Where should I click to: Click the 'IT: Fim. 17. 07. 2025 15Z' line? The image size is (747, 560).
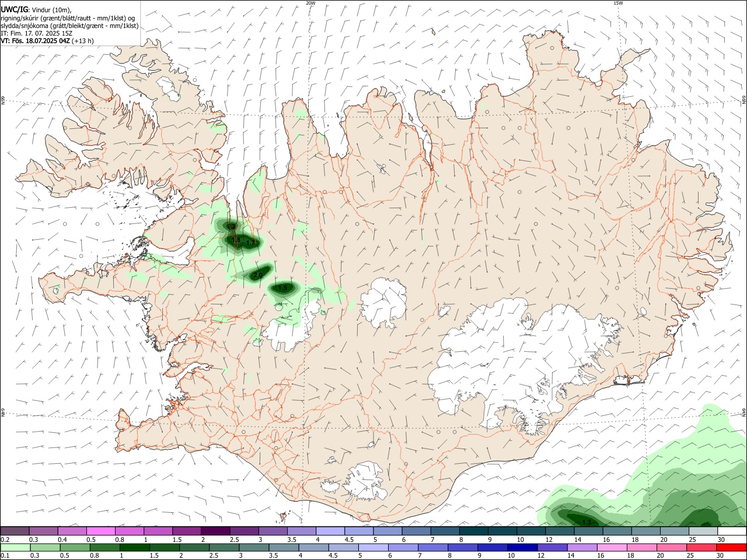[x=37, y=33]
